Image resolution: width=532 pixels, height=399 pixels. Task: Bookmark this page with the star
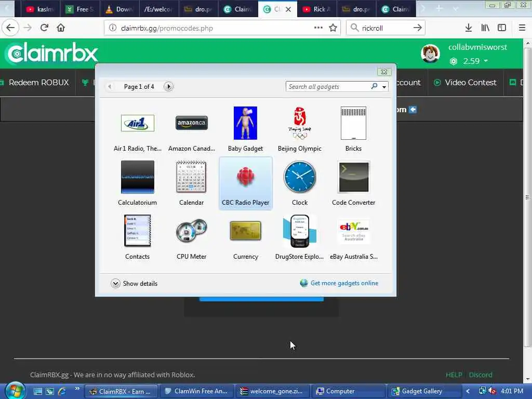[333, 28]
